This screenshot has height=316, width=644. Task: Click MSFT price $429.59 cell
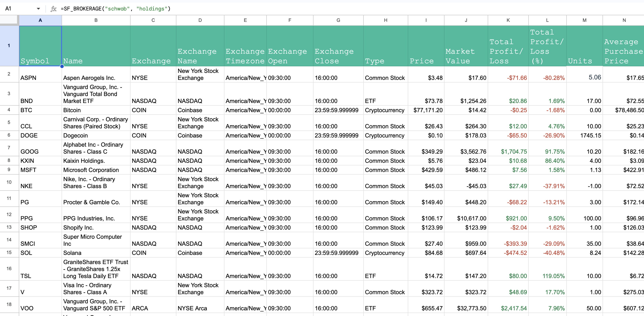426,170
